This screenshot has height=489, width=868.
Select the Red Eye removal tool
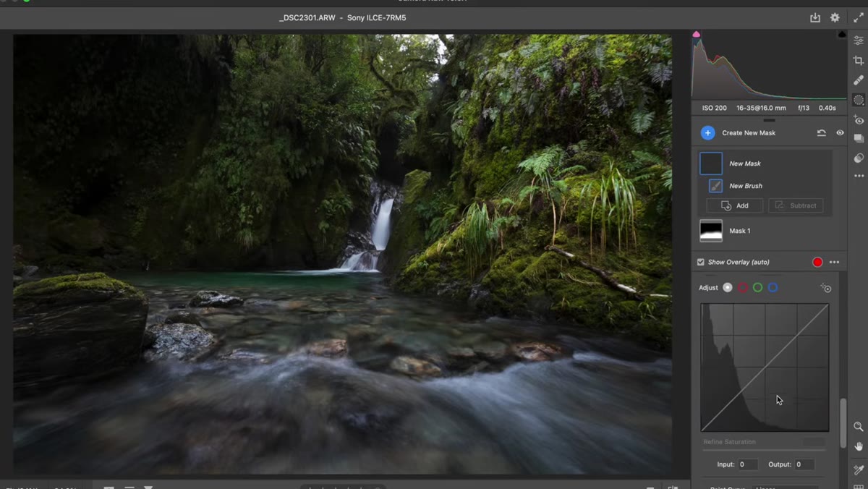click(x=859, y=119)
